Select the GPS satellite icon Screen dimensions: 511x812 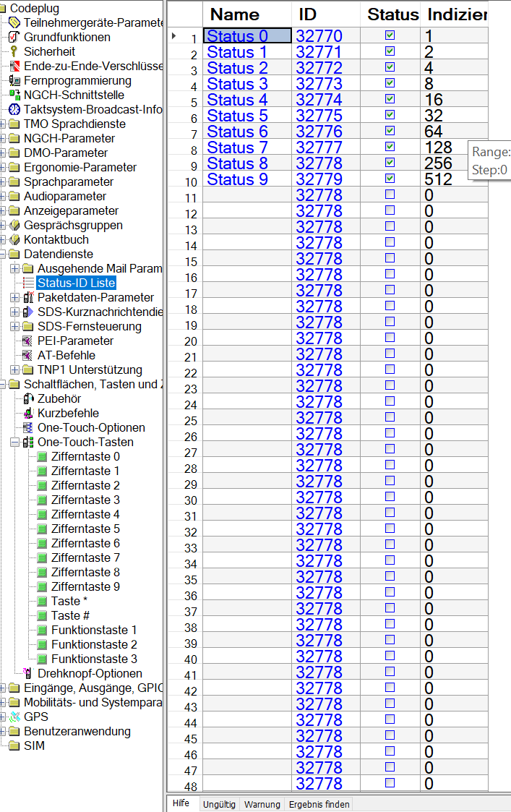click(x=14, y=717)
